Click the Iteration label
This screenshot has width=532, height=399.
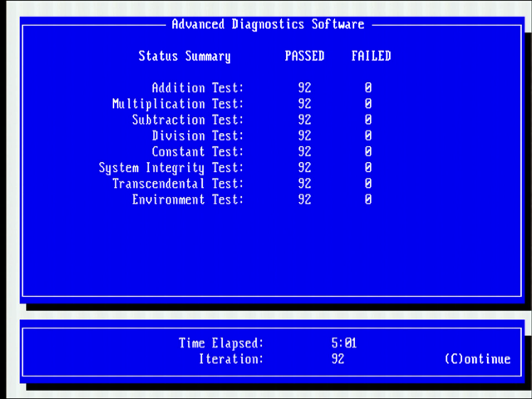231,359
